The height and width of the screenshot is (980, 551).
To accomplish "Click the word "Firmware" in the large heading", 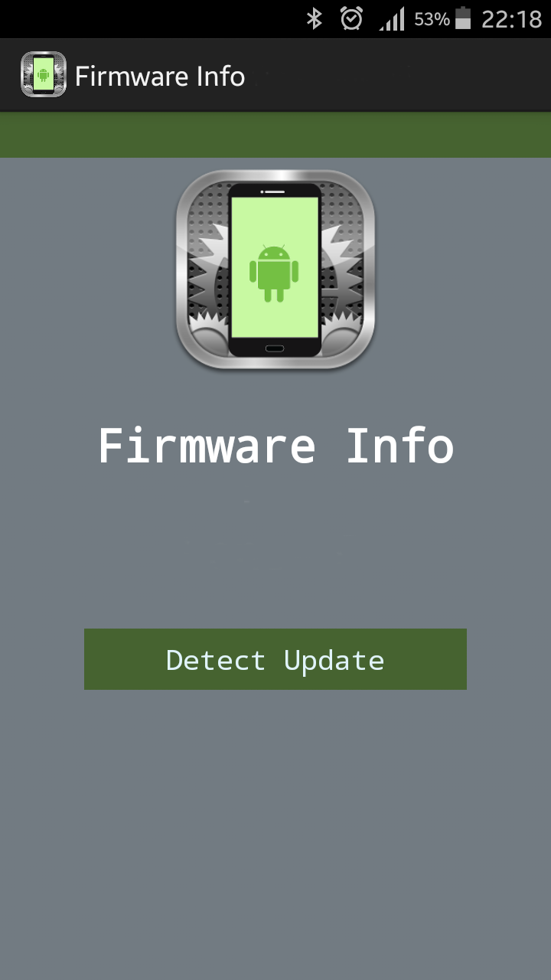I will pyautogui.click(x=207, y=446).
